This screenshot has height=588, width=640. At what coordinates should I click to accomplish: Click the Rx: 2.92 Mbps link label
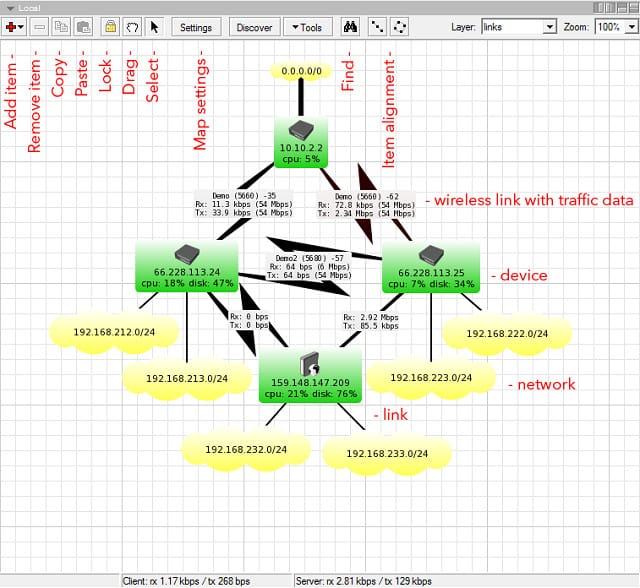[x=371, y=322]
